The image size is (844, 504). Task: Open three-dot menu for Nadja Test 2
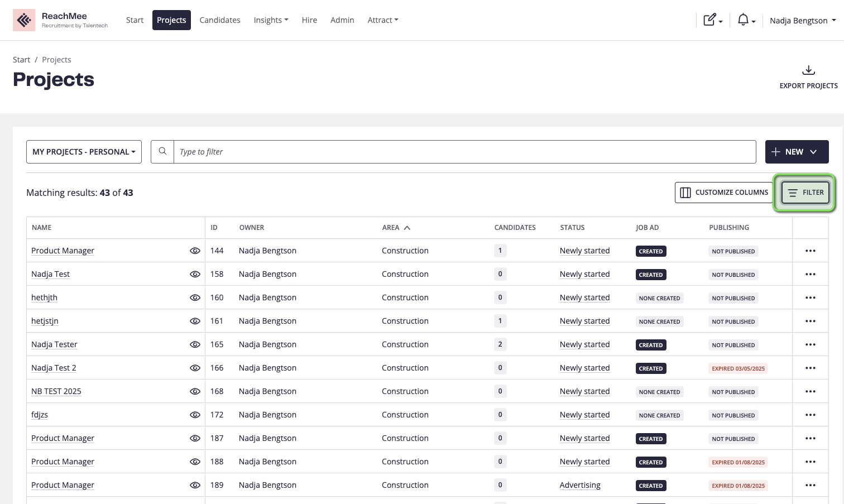[810, 368]
